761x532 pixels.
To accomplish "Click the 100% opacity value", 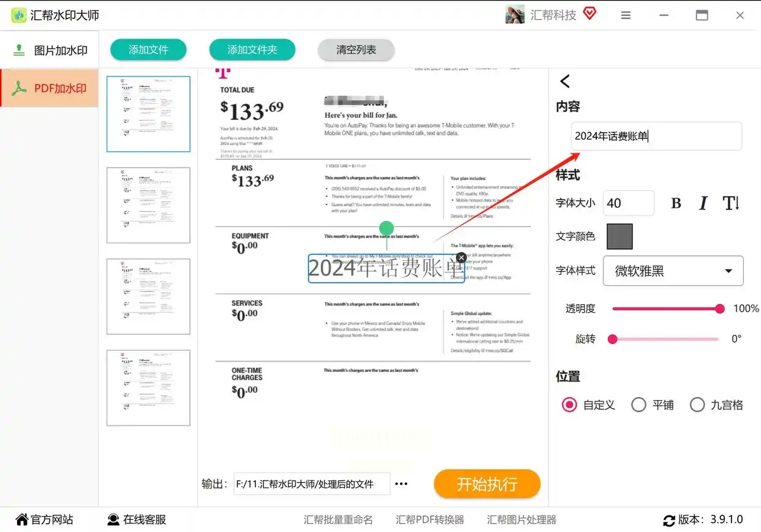I will 746,309.
